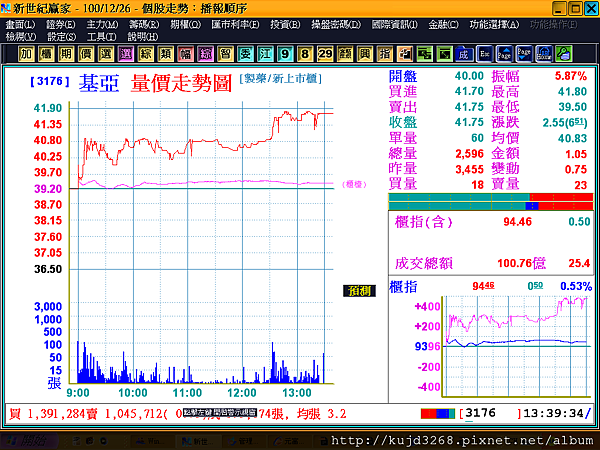Open the 國際資訊(I) menu
600x450 pixels.
(x=395, y=25)
